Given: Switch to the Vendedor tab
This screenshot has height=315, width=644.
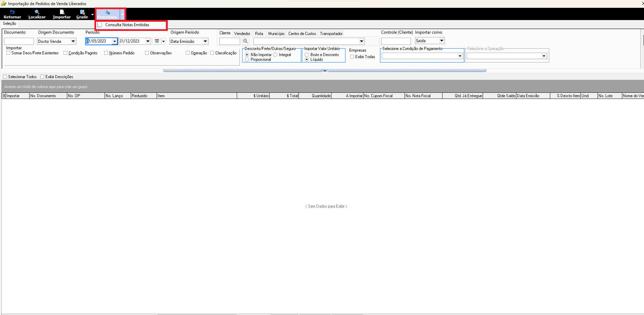Looking at the screenshot, I should click(x=242, y=34).
